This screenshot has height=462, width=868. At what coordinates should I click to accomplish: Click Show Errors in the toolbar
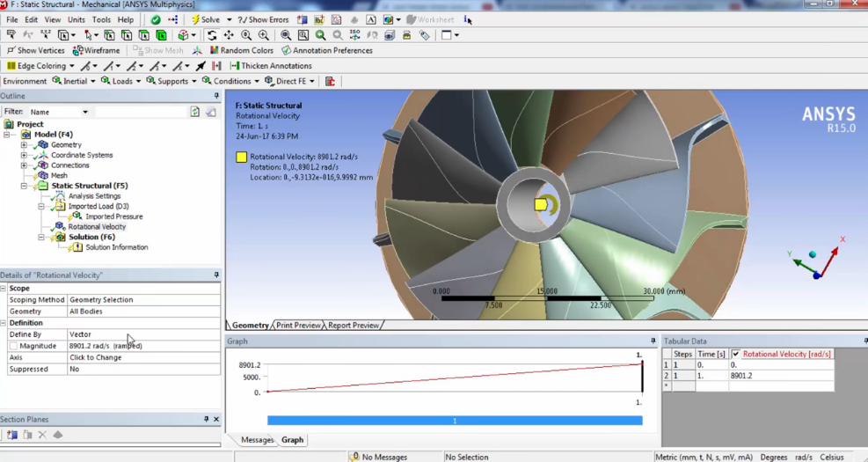tap(264, 19)
